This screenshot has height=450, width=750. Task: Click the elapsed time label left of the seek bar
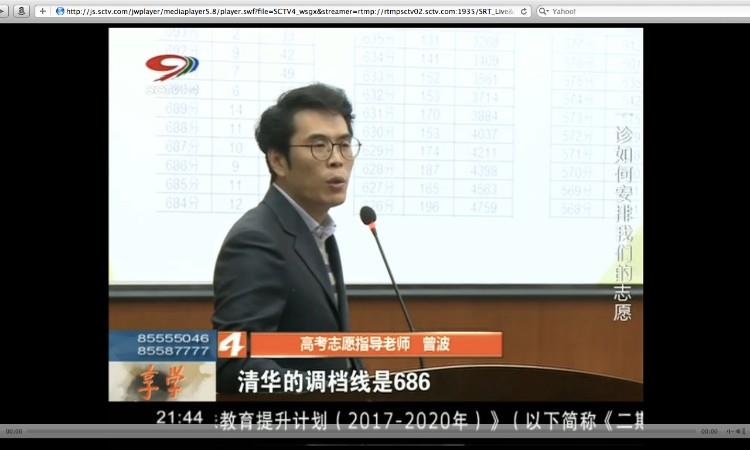14,431
